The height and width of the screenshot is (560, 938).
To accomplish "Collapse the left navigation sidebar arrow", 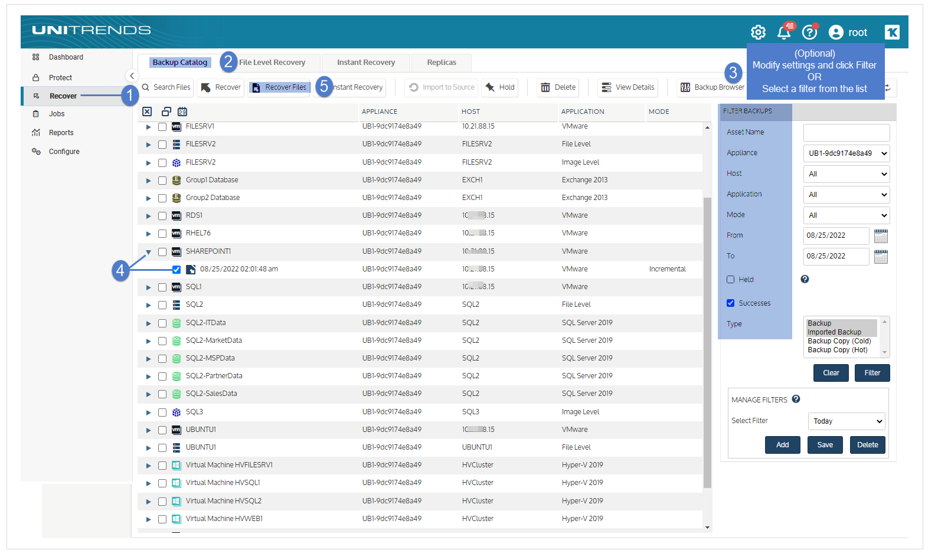I will tap(132, 76).
